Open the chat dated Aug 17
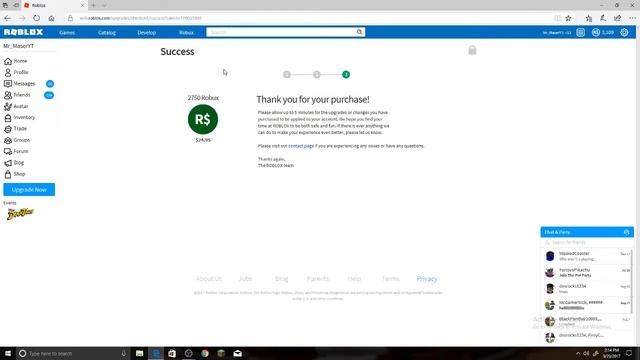The height and width of the screenshot is (360, 640). [587, 305]
